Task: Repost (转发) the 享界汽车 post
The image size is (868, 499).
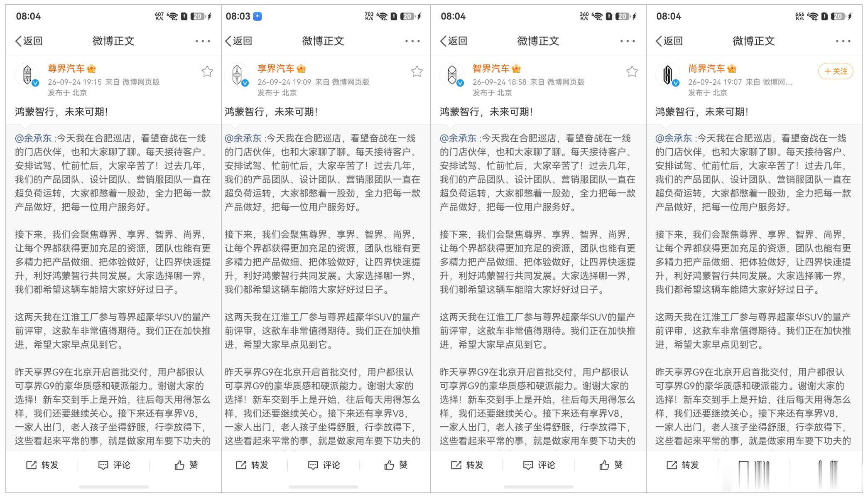Action: (x=252, y=465)
